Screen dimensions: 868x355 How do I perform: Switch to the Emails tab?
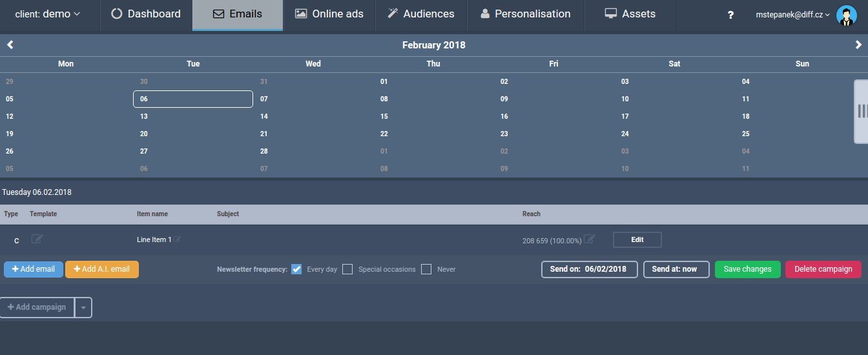point(238,15)
